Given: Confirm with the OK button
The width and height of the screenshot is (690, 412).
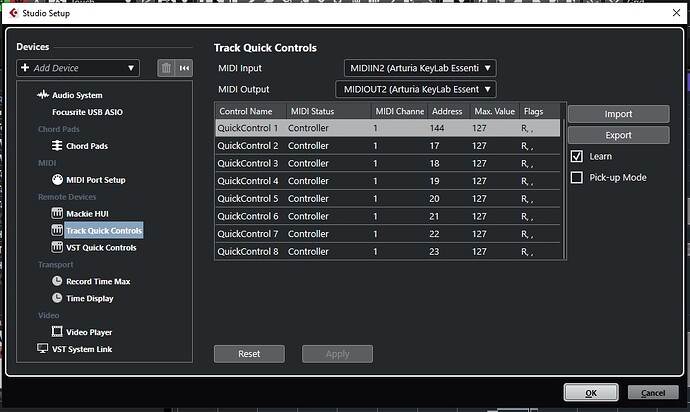Looking at the screenshot, I should point(591,393).
